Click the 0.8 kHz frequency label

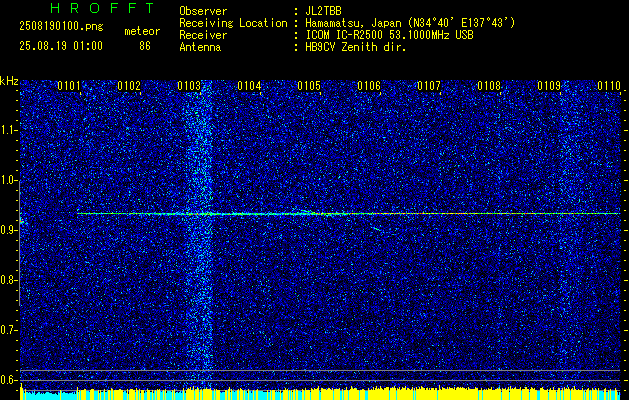pyautogui.click(x=9, y=280)
